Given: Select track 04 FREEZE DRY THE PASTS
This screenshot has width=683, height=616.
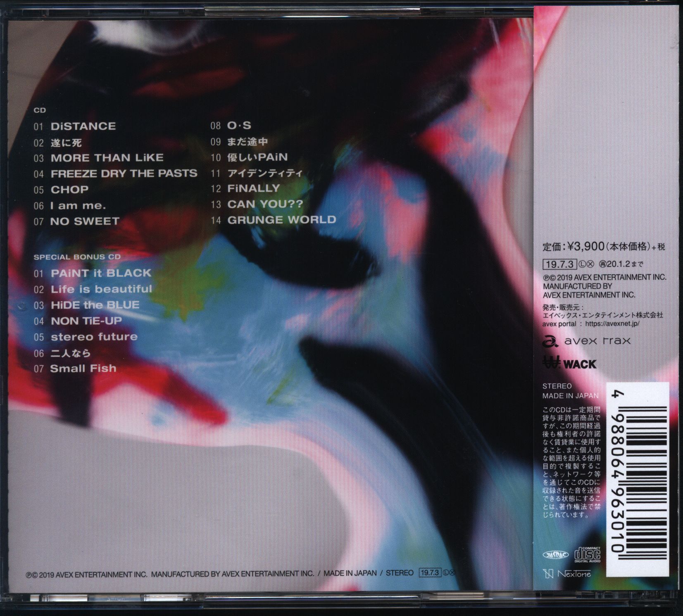Looking at the screenshot, I should pos(124,174).
